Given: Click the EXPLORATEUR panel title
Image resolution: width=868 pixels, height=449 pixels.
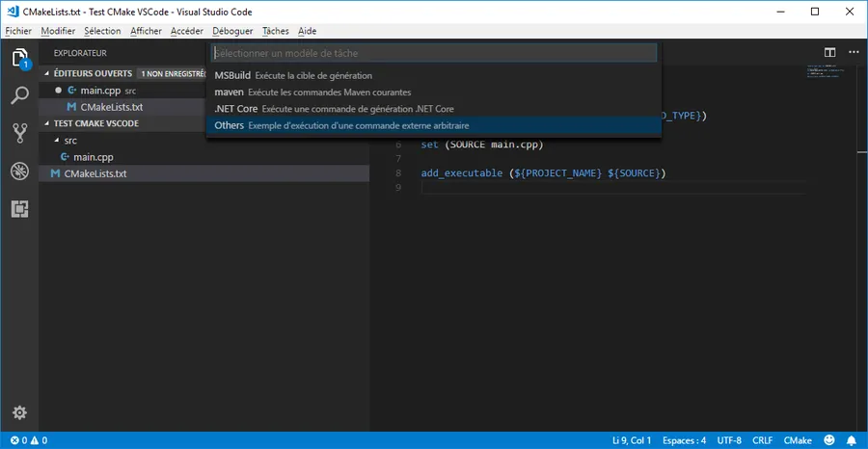Looking at the screenshot, I should 80,53.
